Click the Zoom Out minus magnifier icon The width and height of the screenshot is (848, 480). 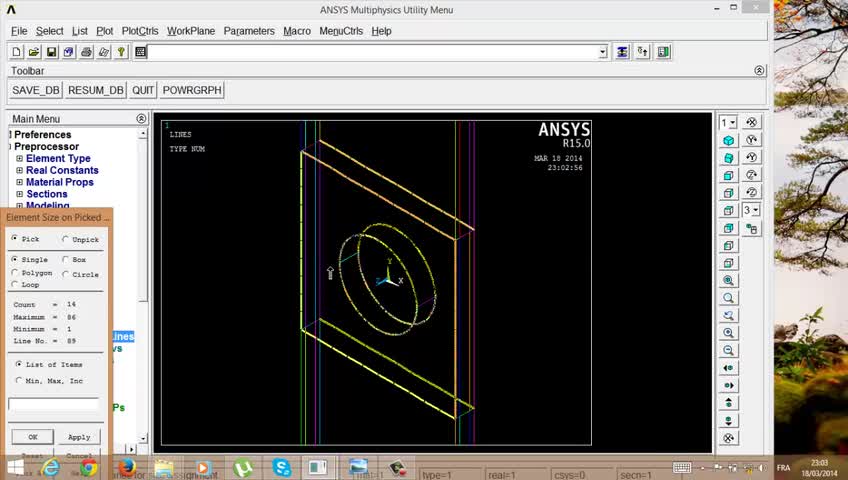tap(728, 350)
